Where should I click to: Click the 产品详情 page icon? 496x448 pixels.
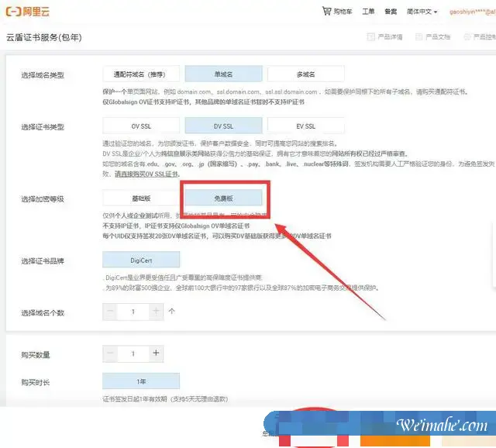(x=370, y=36)
